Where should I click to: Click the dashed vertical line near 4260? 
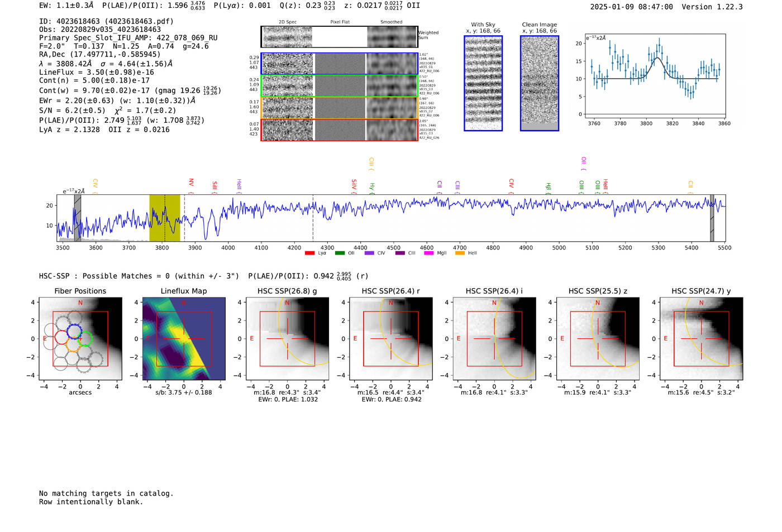(313, 218)
